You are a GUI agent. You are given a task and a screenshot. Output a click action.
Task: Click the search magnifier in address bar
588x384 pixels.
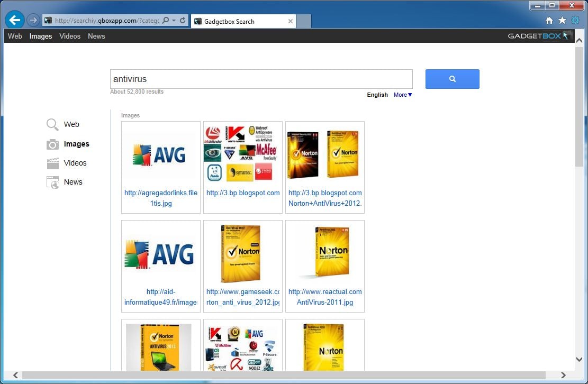(165, 20)
